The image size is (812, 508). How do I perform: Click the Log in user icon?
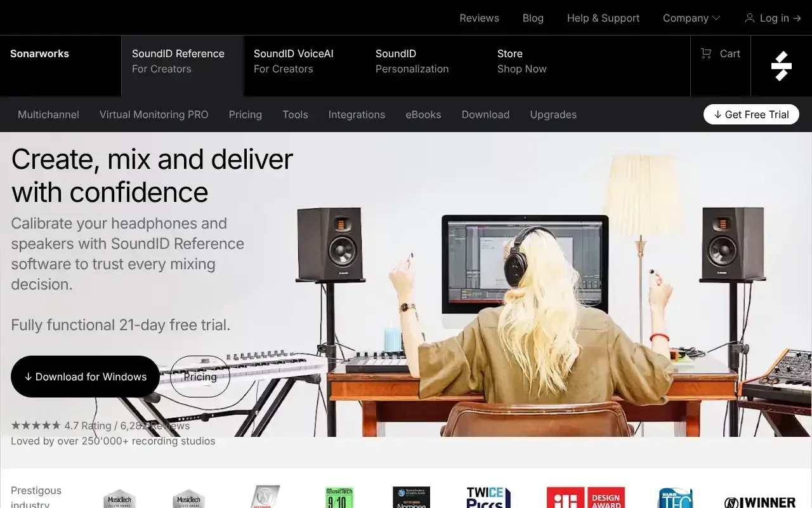click(750, 18)
